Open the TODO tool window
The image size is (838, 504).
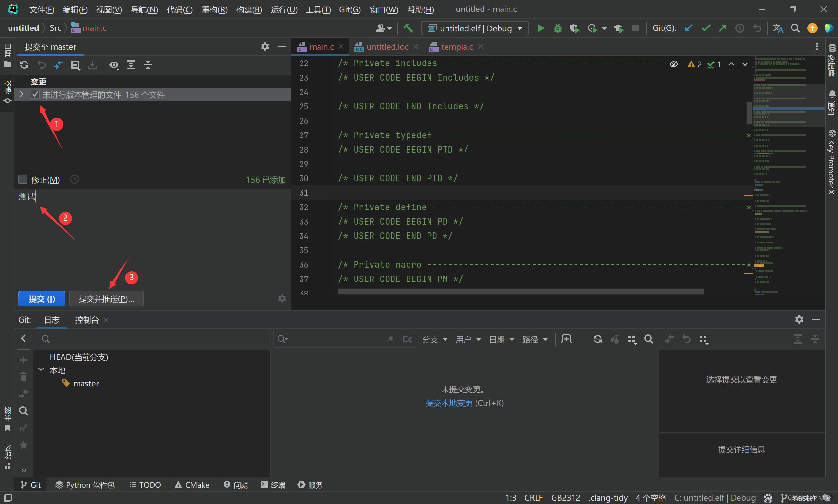145,485
